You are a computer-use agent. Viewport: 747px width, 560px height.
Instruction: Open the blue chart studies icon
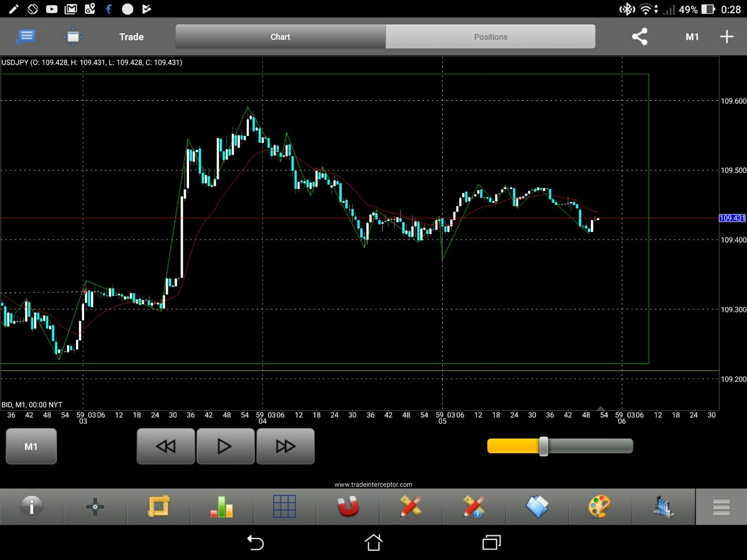(663, 506)
